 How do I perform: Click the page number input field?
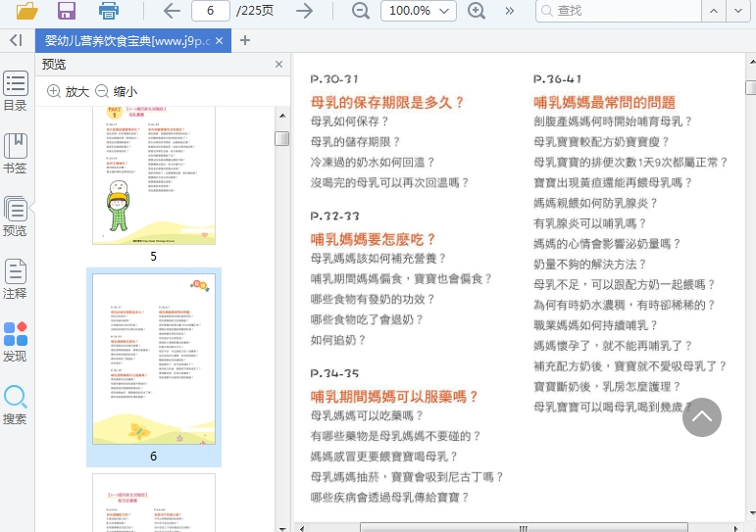click(x=210, y=11)
